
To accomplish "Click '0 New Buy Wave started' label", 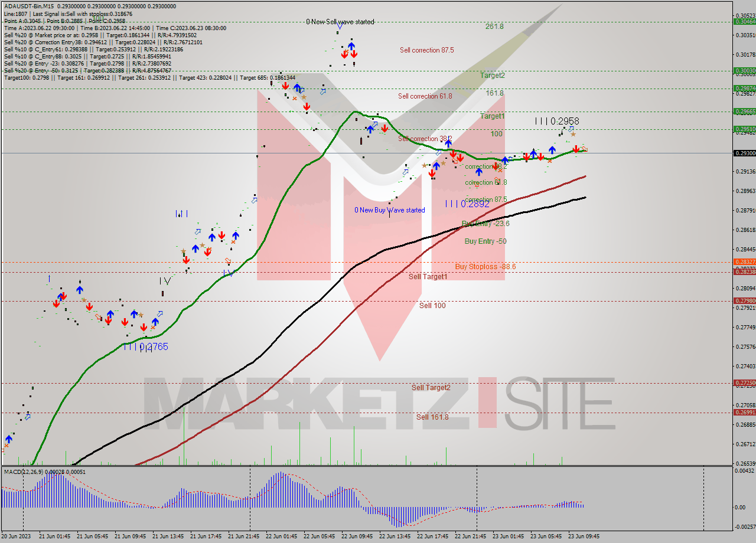I will (x=390, y=210).
